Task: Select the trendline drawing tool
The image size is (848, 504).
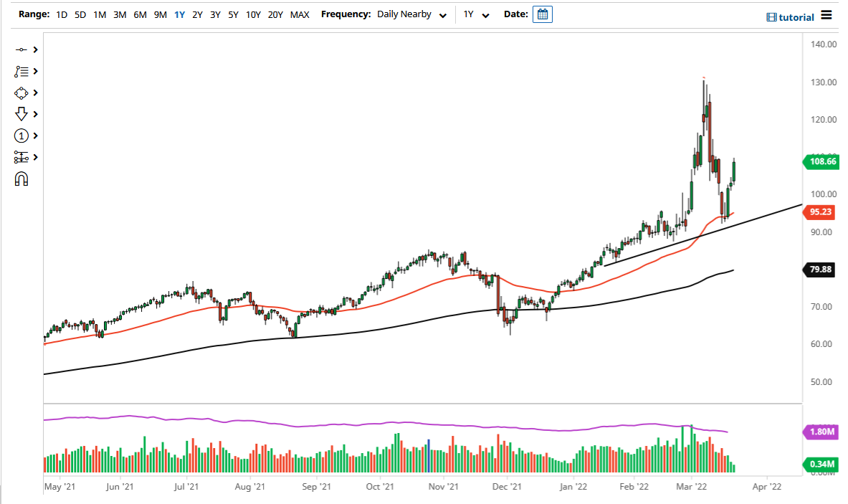Action: 22,49
